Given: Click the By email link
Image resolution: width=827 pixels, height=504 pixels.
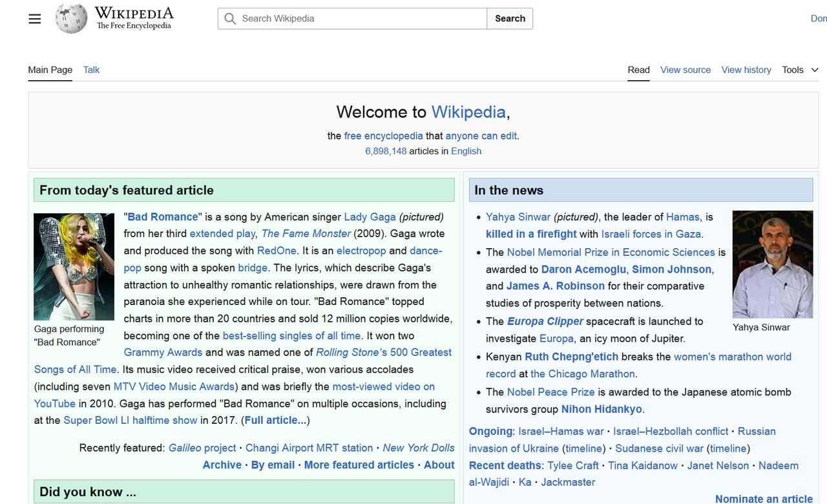Looking at the screenshot, I should pyautogui.click(x=273, y=465).
